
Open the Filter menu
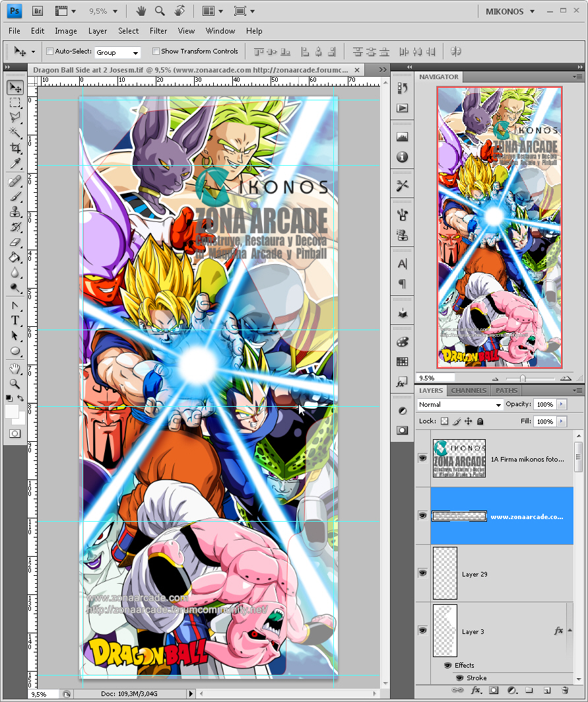158,31
